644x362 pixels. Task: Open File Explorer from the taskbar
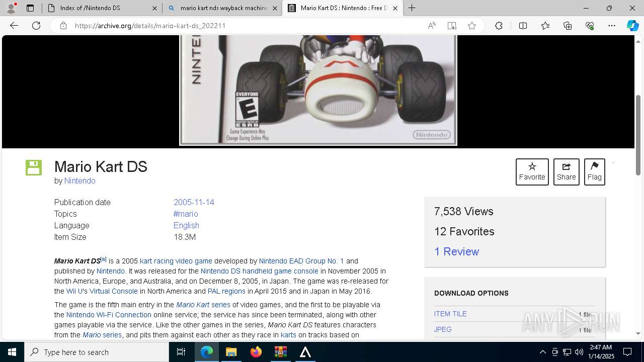(231, 352)
